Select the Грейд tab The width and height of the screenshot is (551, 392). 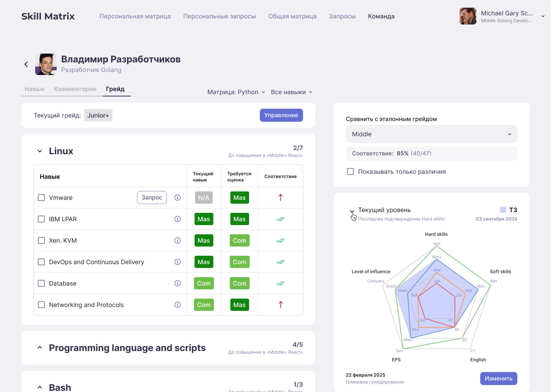pyautogui.click(x=115, y=89)
